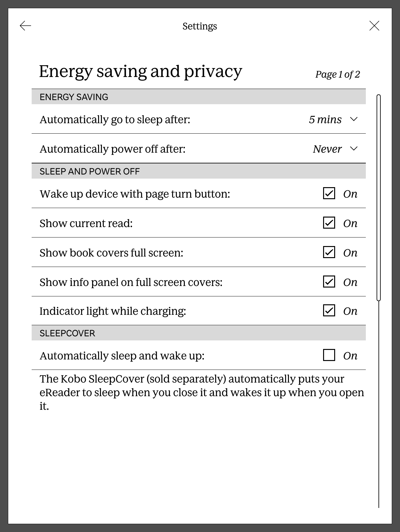Turn off Show info panel on covers

click(329, 282)
